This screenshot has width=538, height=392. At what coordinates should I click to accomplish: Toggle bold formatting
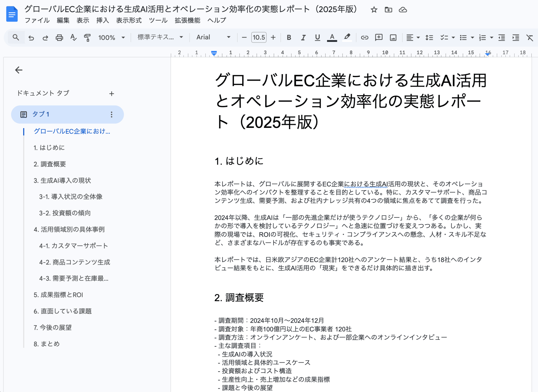click(289, 38)
